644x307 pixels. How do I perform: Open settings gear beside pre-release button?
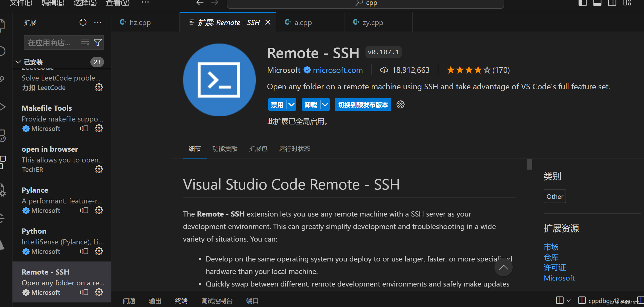[x=400, y=105]
